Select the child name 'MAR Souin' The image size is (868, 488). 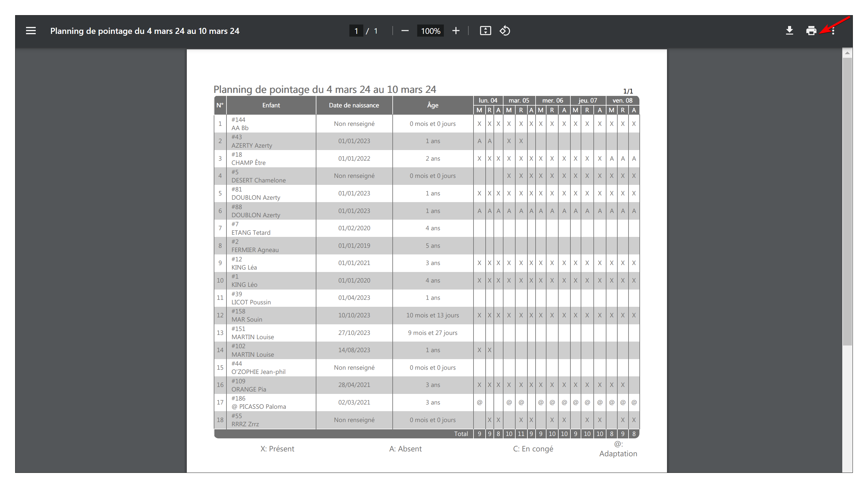pyautogui.click(x=247, y=319)
